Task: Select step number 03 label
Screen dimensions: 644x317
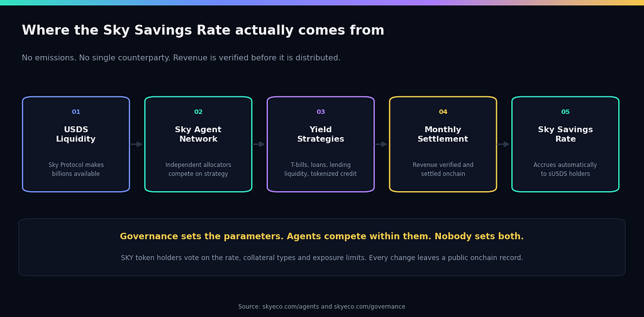Action: [x=321, y=112]
